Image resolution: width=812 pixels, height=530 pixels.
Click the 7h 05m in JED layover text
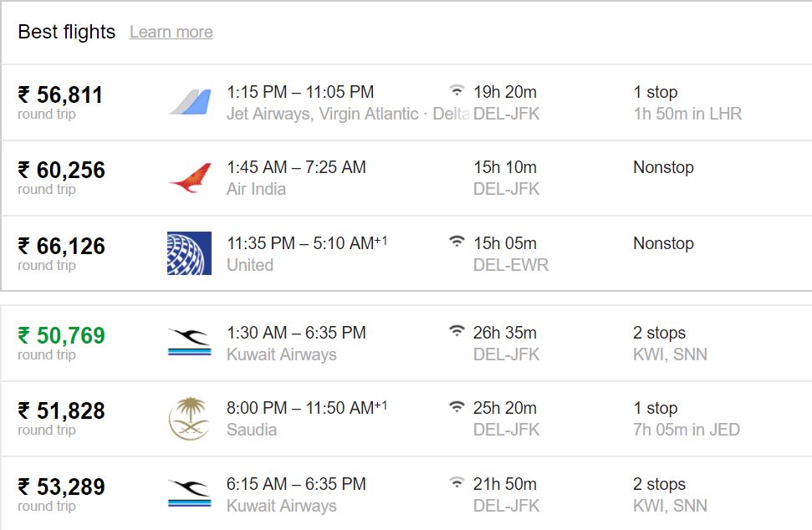[x=687, y=430]
